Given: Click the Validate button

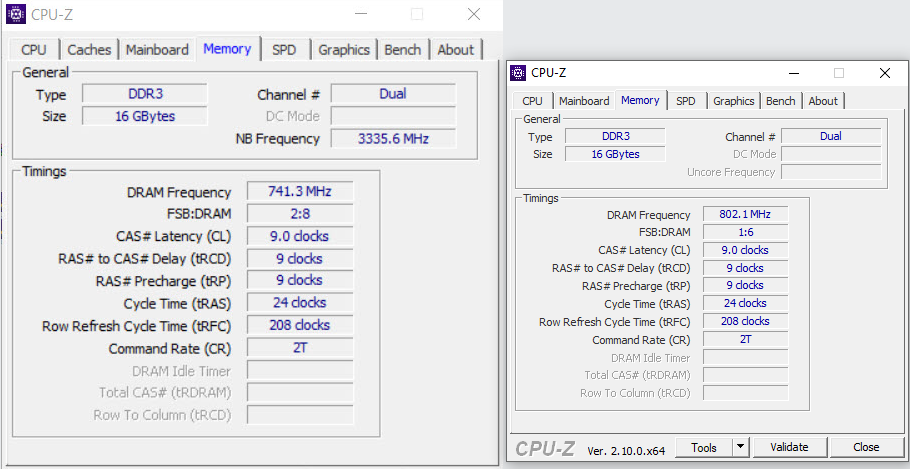Looking at the screenshot, I should [789, 448].
